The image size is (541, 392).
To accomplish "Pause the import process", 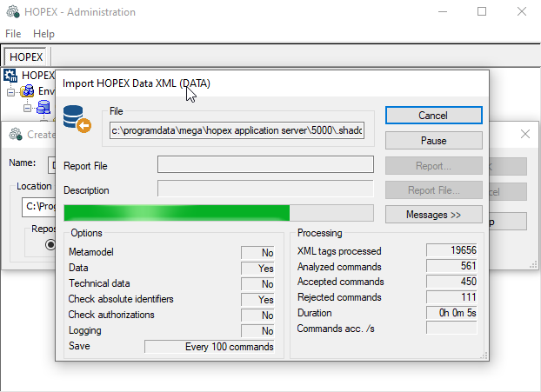I will (x=433, y=141).
